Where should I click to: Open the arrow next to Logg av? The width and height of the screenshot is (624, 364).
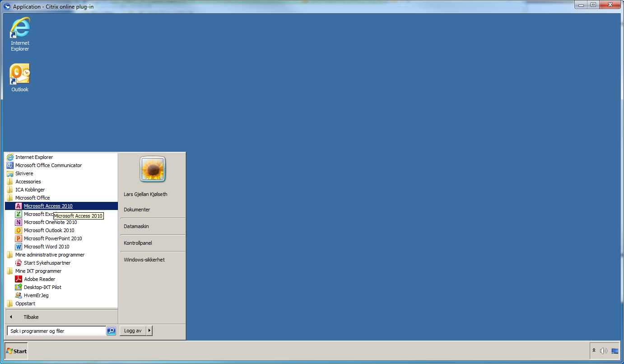[149, 331]
